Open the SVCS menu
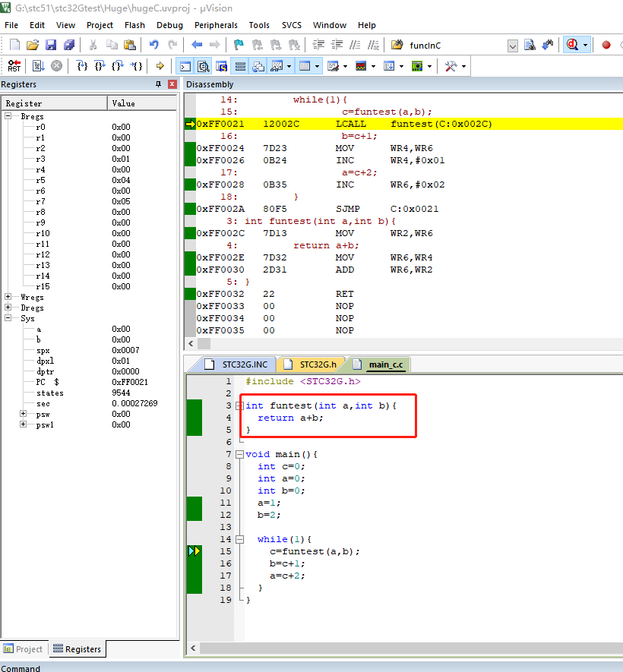This screenshot has width=623, height=672. [292, 25]
